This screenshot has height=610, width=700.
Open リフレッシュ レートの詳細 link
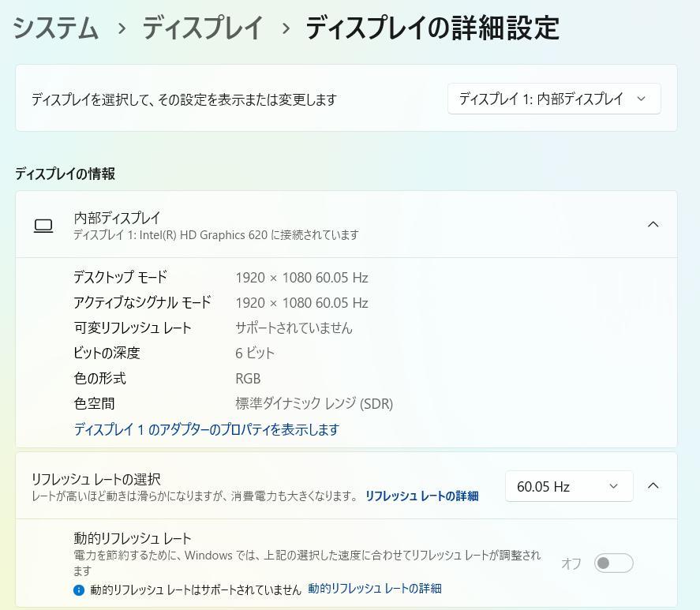(x=422, y=496)
